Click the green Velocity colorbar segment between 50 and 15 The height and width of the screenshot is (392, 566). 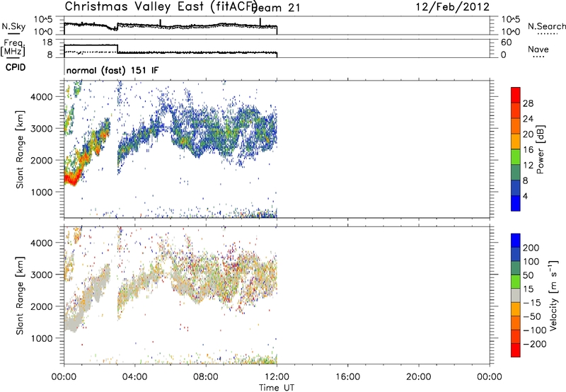coord(516,282)
